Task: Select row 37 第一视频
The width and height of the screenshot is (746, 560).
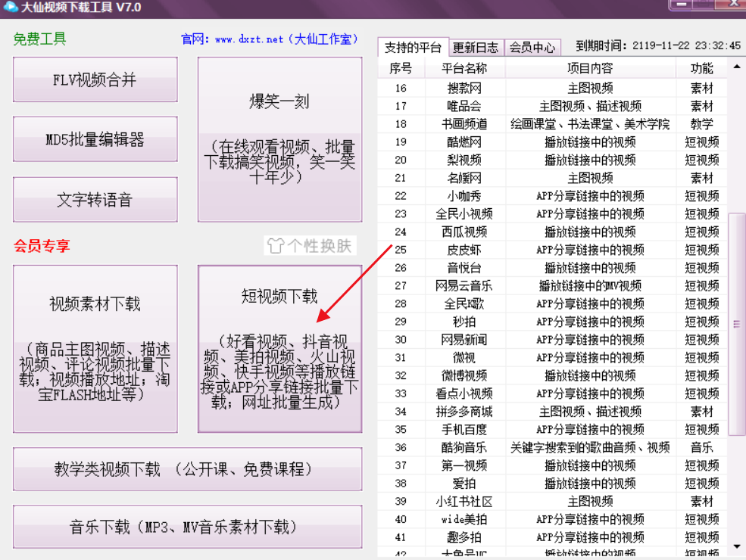Action: coord(552,465)
